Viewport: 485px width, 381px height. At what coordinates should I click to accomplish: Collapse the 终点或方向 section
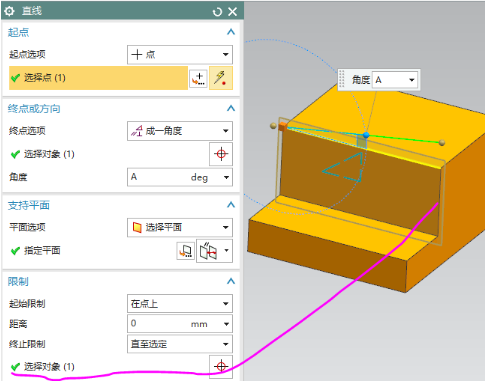[x=231, y=109]
